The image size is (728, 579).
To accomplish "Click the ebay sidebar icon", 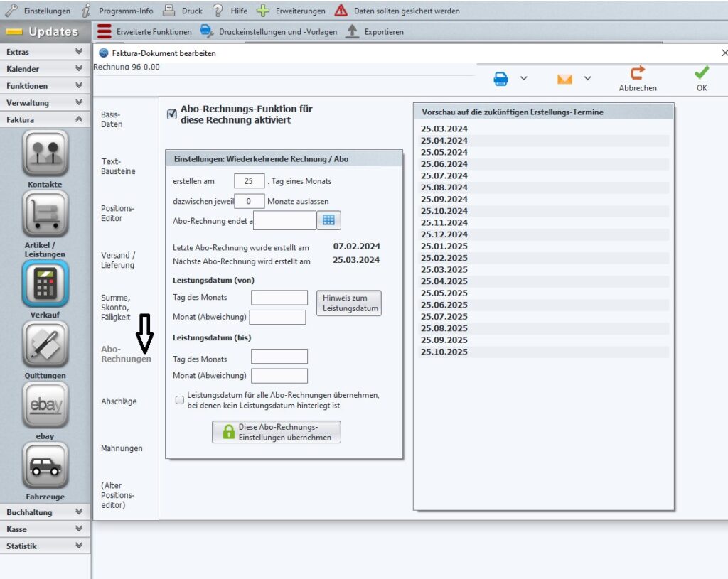I will [45, 405].
